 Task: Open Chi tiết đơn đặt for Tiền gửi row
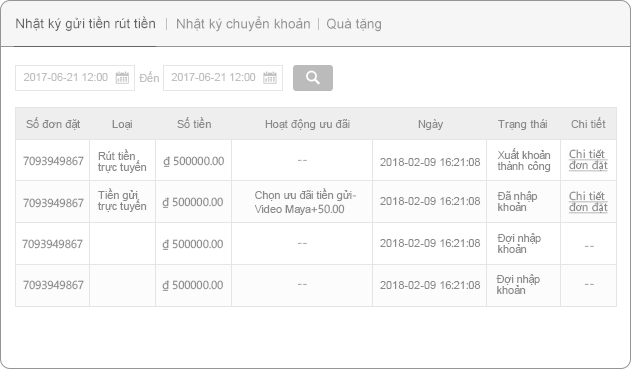588,202
